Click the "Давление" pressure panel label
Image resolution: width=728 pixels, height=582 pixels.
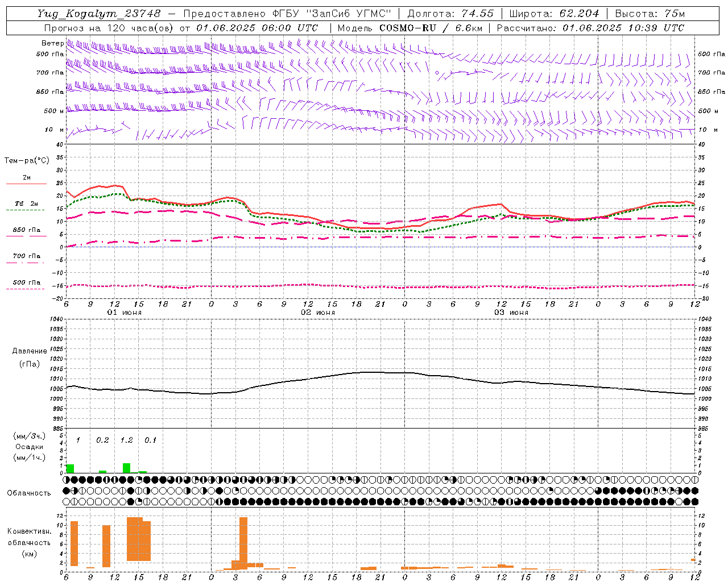tap(30, 351)
